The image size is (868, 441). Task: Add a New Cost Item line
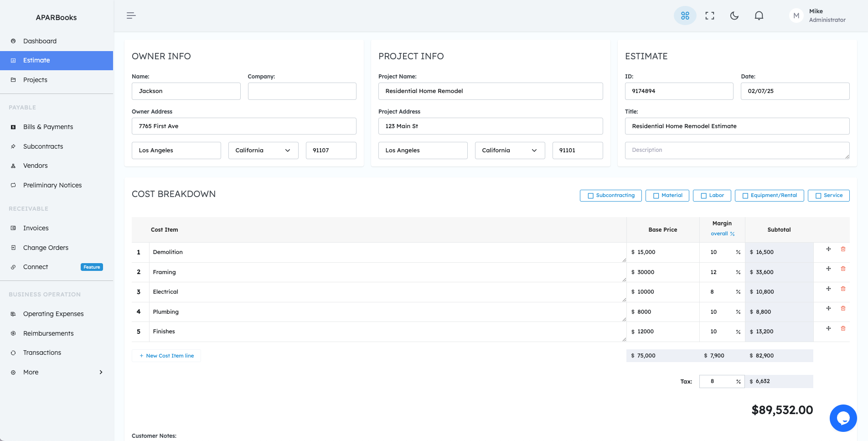point(166,356)
